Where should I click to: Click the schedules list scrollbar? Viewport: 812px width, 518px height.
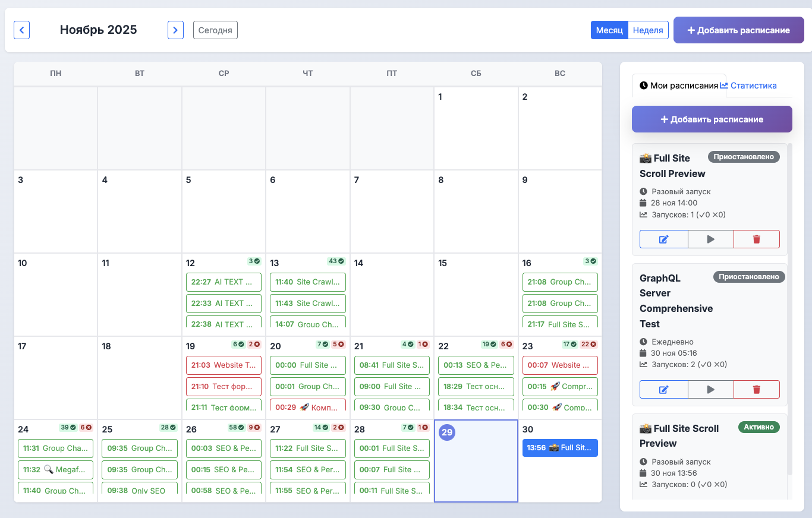[789, 309]
